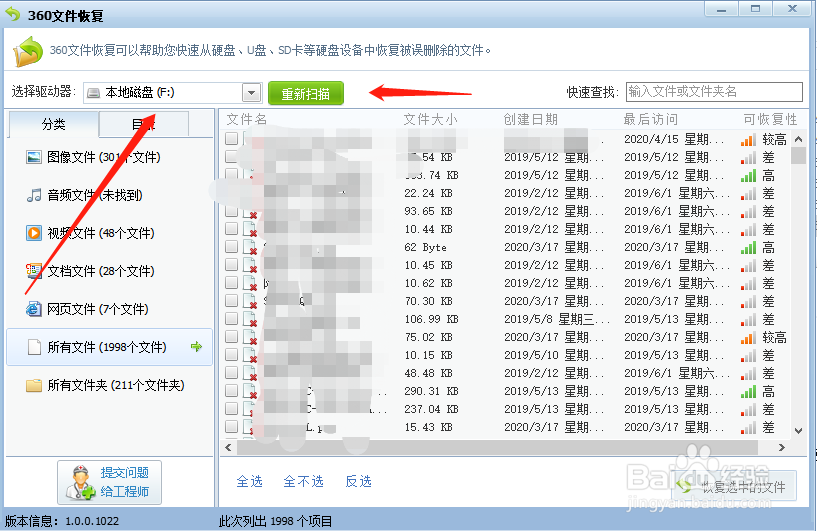Click 恢复选中的文件 button
Screen dimensions: 817x531
pos(734,486)
